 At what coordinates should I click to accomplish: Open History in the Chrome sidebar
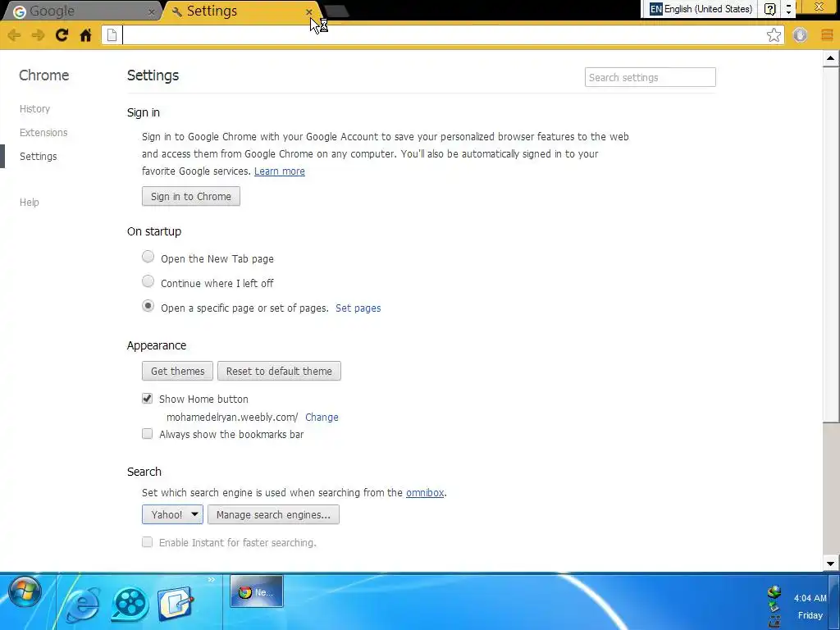tap(34, 109)
